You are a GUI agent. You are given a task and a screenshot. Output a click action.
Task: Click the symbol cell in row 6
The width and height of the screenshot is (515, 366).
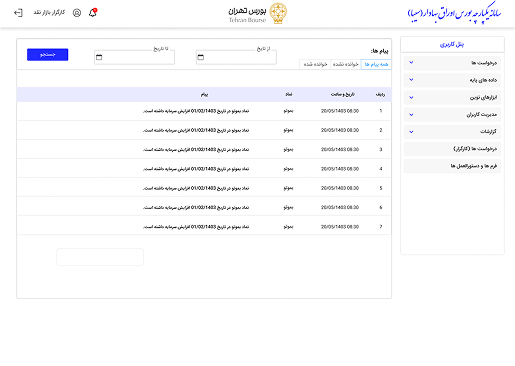tap(288, 208)
